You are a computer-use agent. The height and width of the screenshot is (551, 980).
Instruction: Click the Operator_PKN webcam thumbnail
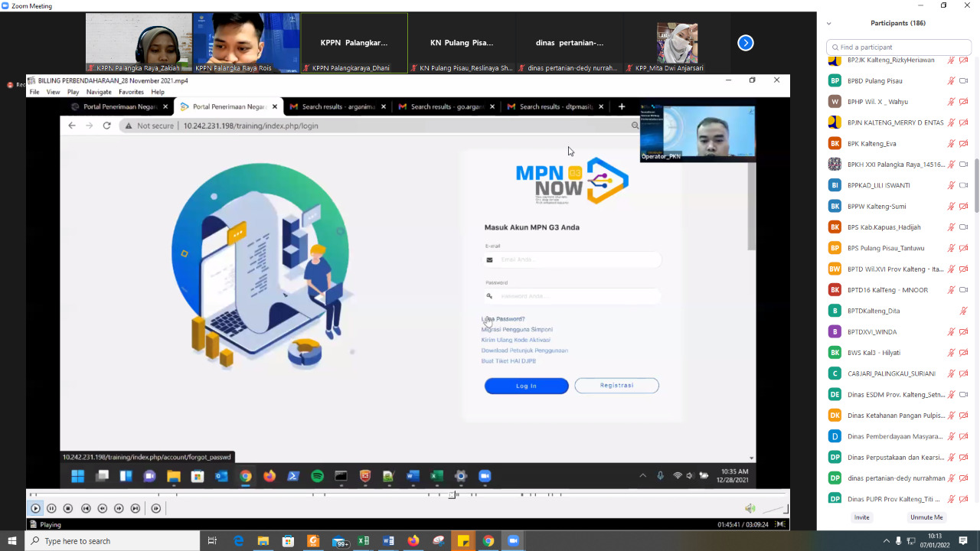697,133
